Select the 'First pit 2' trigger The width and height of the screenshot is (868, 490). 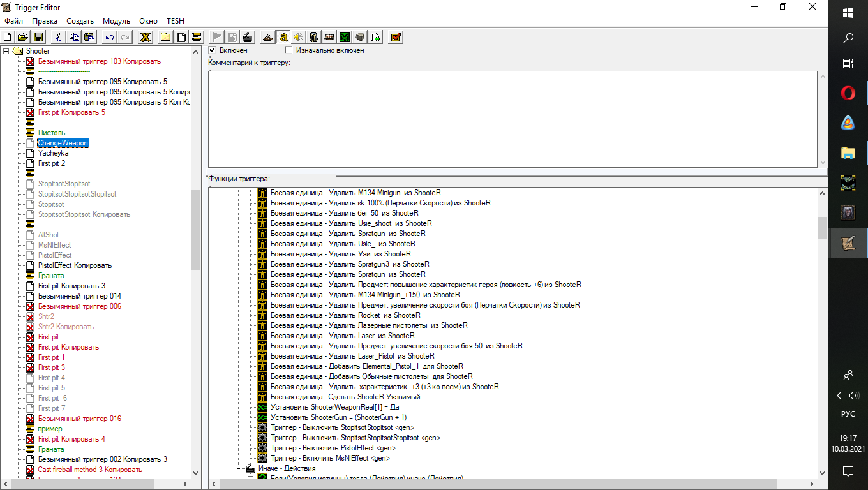click(x=52, y=163)
